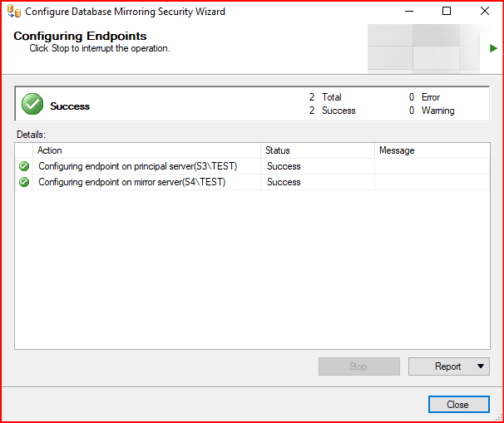The image size is (504, 423).
Task: Click the Message column header
Action: (431, 150)
